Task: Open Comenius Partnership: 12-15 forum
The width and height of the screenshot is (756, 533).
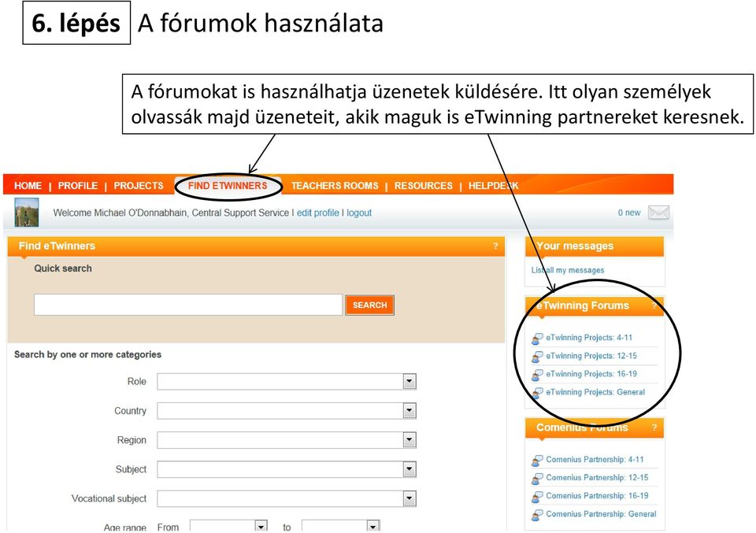Action: [x=597, y=478]
